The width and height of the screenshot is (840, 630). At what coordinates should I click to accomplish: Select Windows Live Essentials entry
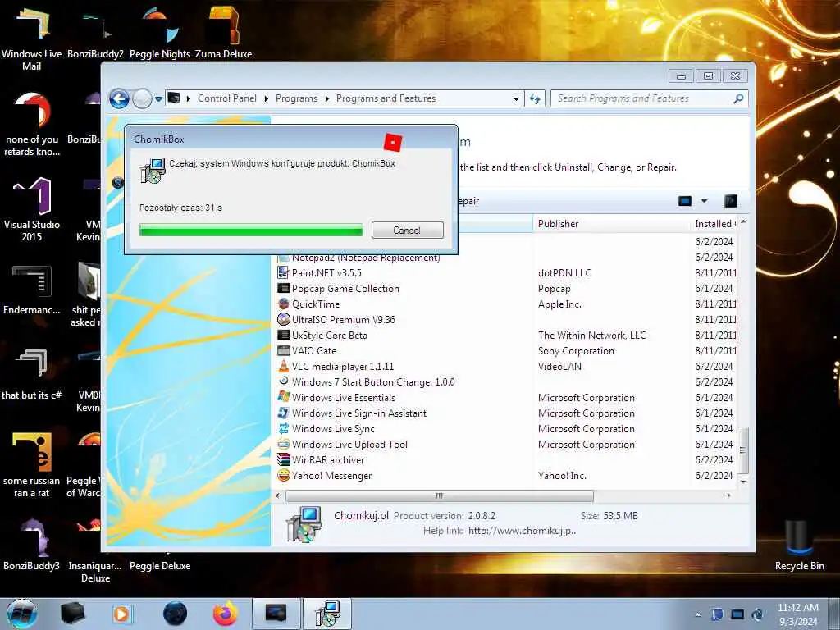[344, 398]
